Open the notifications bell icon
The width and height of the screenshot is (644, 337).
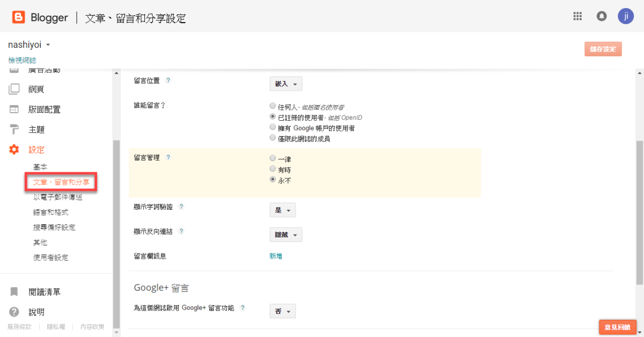point(602,16)
